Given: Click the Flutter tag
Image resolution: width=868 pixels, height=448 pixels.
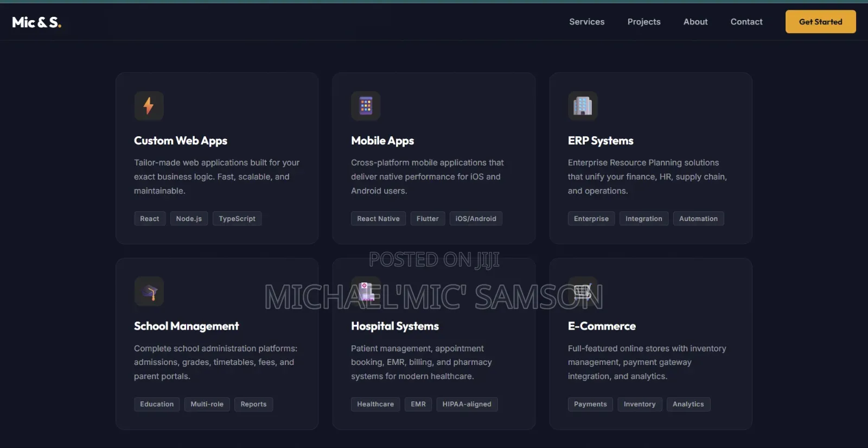Looking at the screenshot, I should (427, 219).
